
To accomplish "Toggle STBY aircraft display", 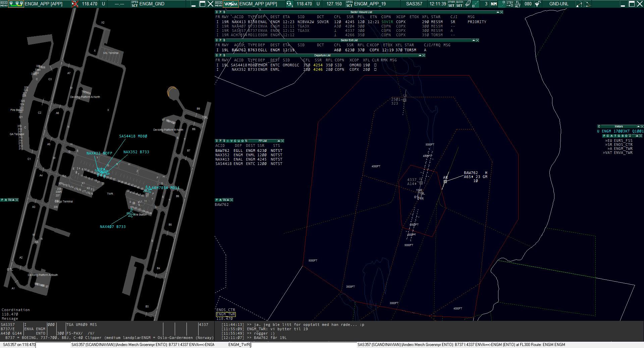I will pyautogui.click(x=509, y=4).
